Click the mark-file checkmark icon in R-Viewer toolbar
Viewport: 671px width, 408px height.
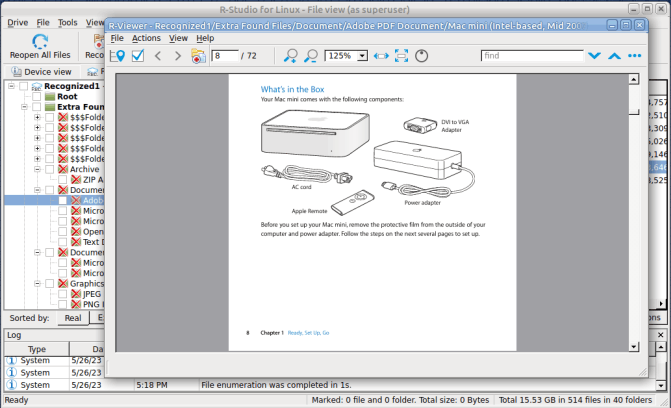pos(138,56)
